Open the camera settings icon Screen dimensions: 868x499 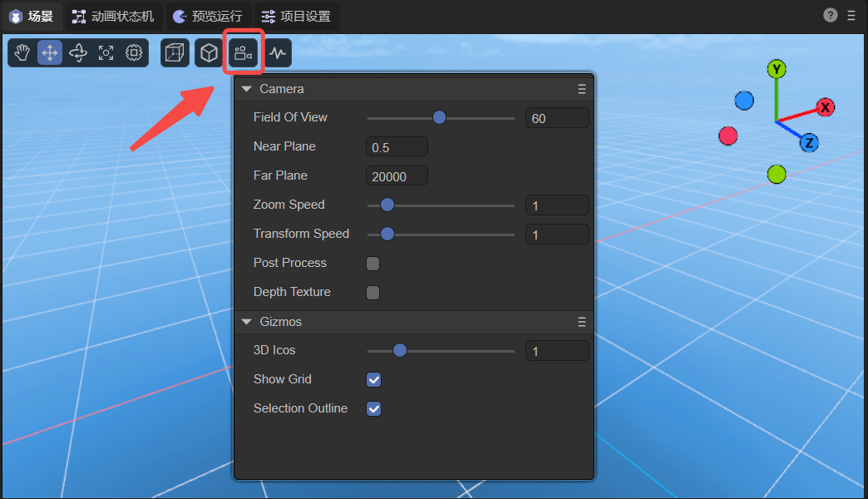click(x=243, y=53)
